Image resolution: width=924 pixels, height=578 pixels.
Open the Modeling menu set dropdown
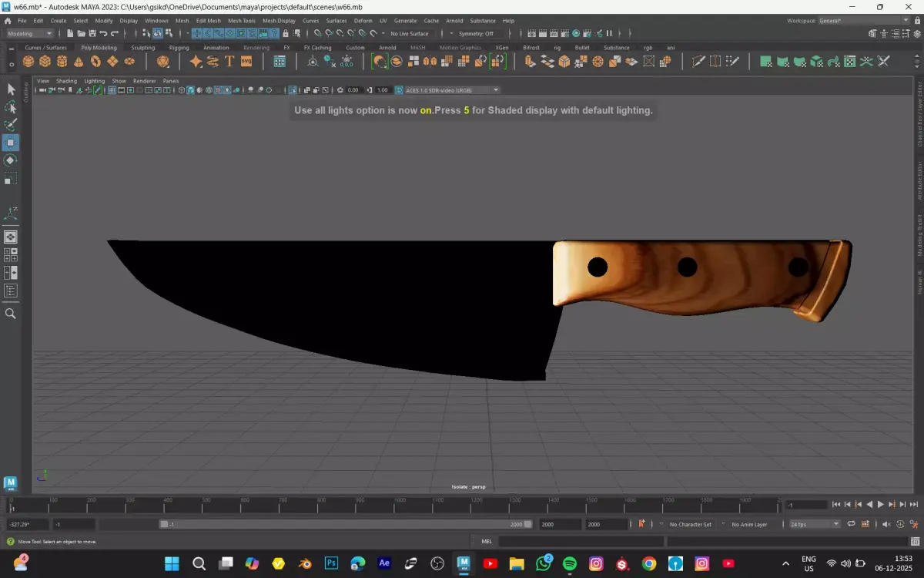click(31, 33)
